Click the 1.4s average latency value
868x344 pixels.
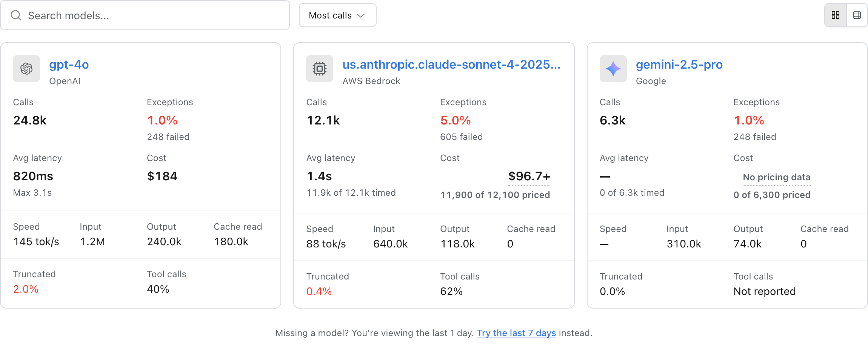[319, 176]
